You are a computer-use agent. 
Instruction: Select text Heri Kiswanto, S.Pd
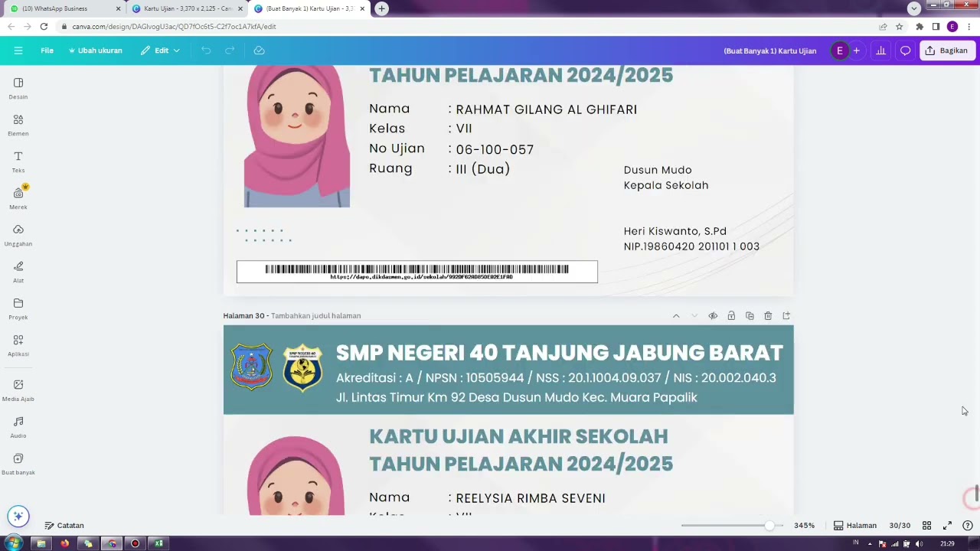tap(675, 231)
